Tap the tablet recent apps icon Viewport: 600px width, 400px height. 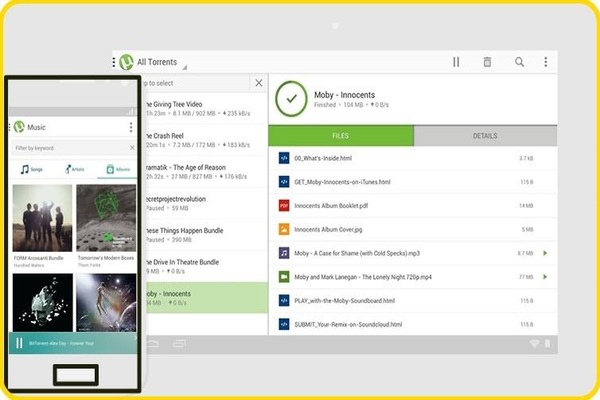click(x=179, y=344)
